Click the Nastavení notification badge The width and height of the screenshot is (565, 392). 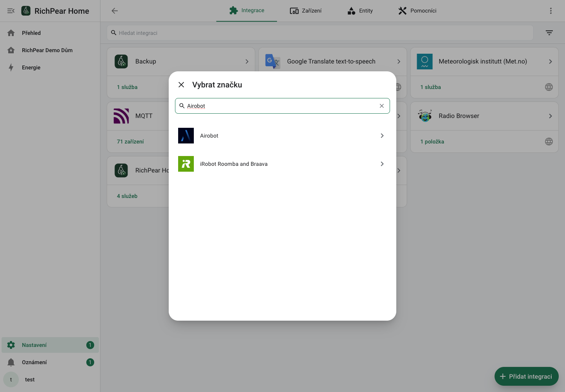pos(90,345)
